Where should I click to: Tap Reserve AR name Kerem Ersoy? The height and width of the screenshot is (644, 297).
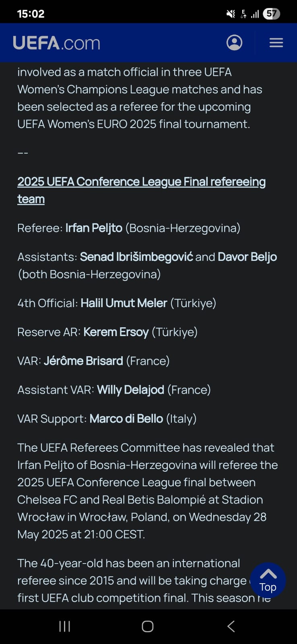click(116, 332)
